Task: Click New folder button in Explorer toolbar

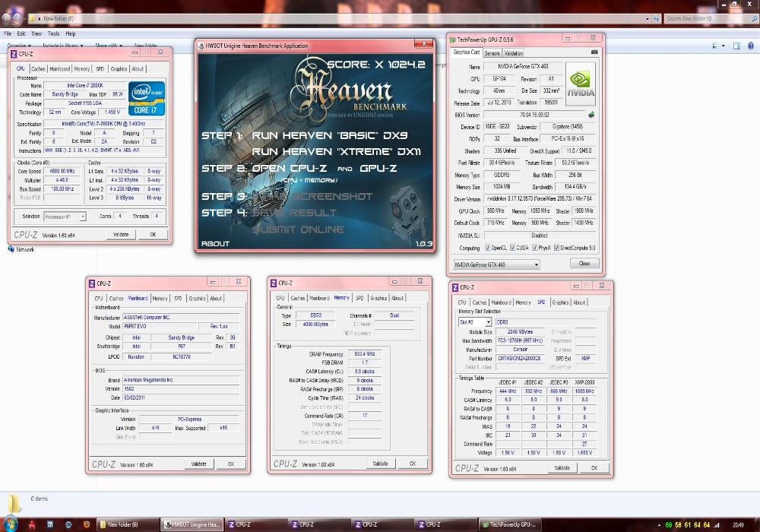Action: coord(145,46)
